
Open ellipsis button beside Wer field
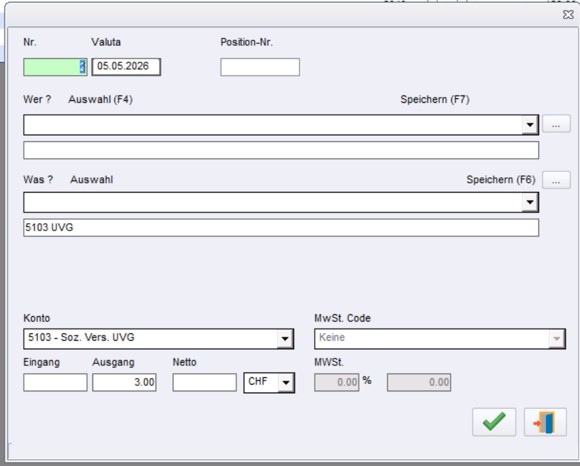(x=556, y=124)
